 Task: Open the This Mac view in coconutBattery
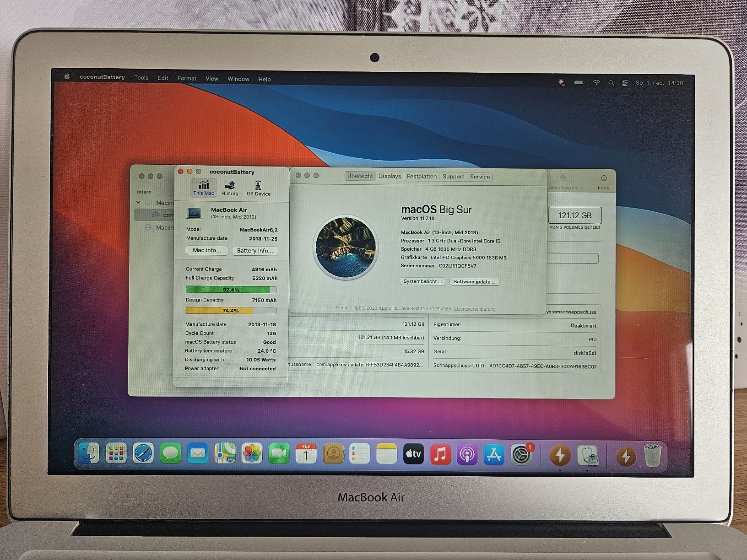[x=204, y=188]
